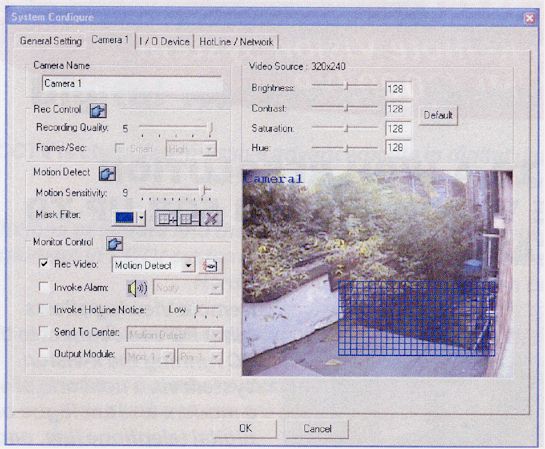Click the Default video settings button
Viewport: 545px width, 449px height.
[x=438, y=115]
